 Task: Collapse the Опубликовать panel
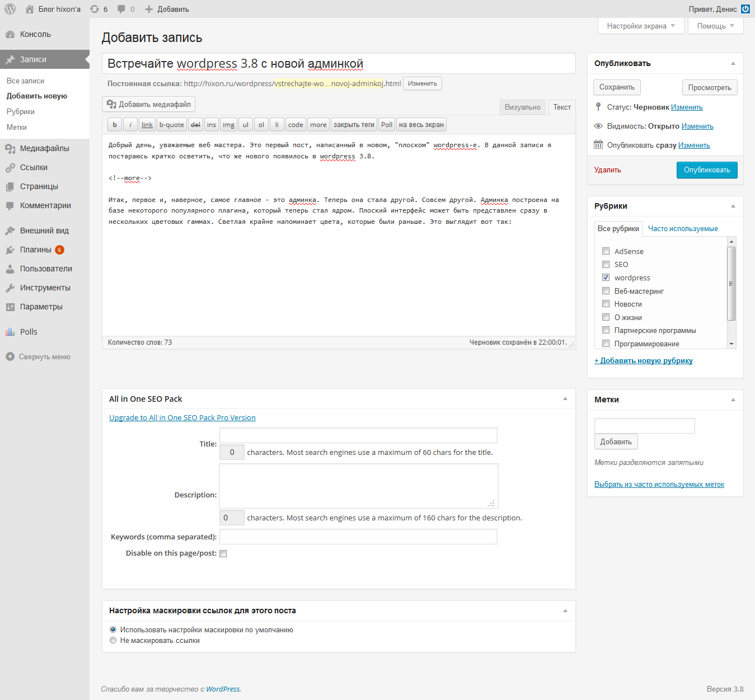click(x=733, y=63)
